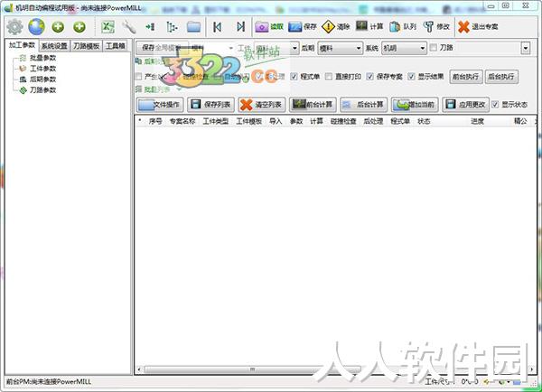Image resolution: width=542 pixels, height=392 pixels.
Task: Toggle the 显示状态 checkbox
Action: click(x=495, y=105)
